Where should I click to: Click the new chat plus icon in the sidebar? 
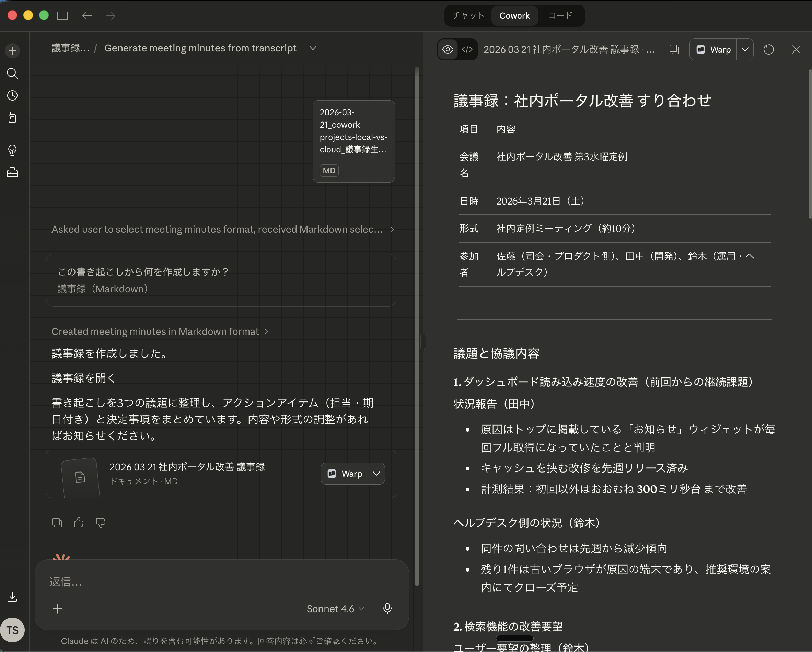tap(12, 51)
